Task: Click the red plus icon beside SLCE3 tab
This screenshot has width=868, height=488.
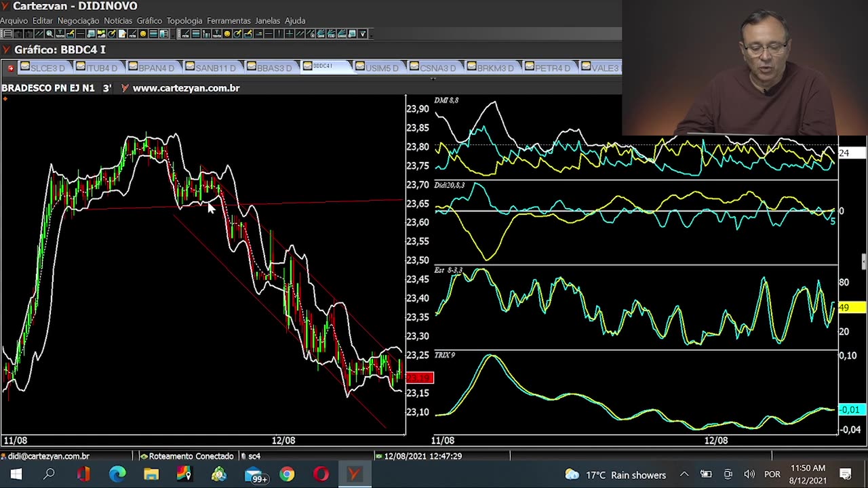Action: click(x=11, y=68)
